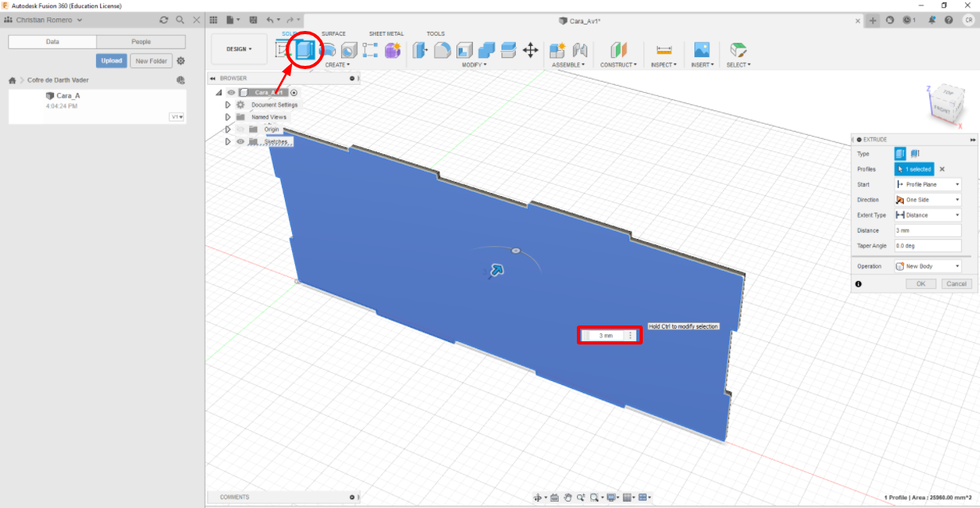Activate the Measure tool icon
The width and height of the screenshot is (980, 508).
(x=665, y=50)
